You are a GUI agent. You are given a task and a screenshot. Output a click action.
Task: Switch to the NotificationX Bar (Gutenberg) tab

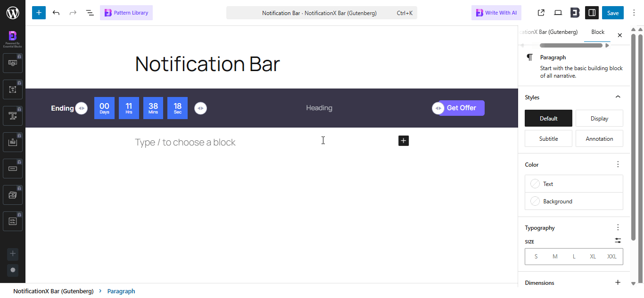click(x=549, y=32)
